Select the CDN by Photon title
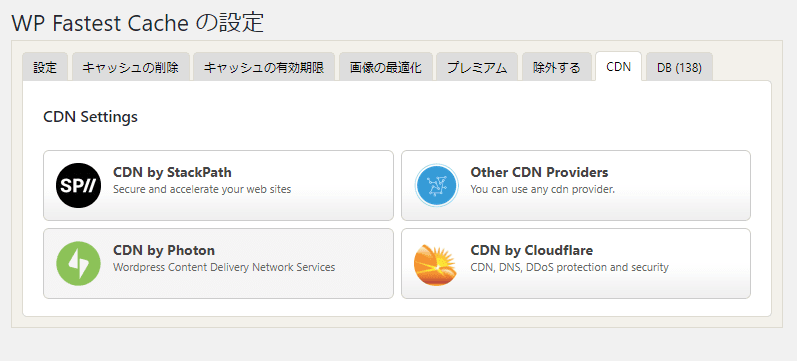Viewport: 797px width, 361px height. click(x=164, y=250)
